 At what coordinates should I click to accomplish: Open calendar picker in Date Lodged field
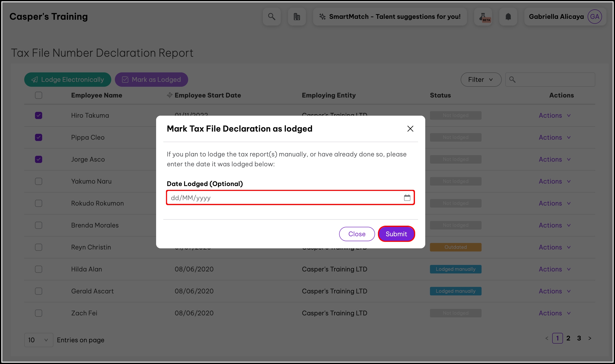[407, 197]
